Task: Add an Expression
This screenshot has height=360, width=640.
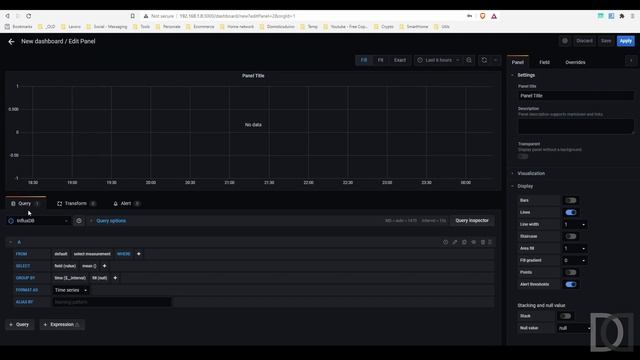Action: click(62, 324)
